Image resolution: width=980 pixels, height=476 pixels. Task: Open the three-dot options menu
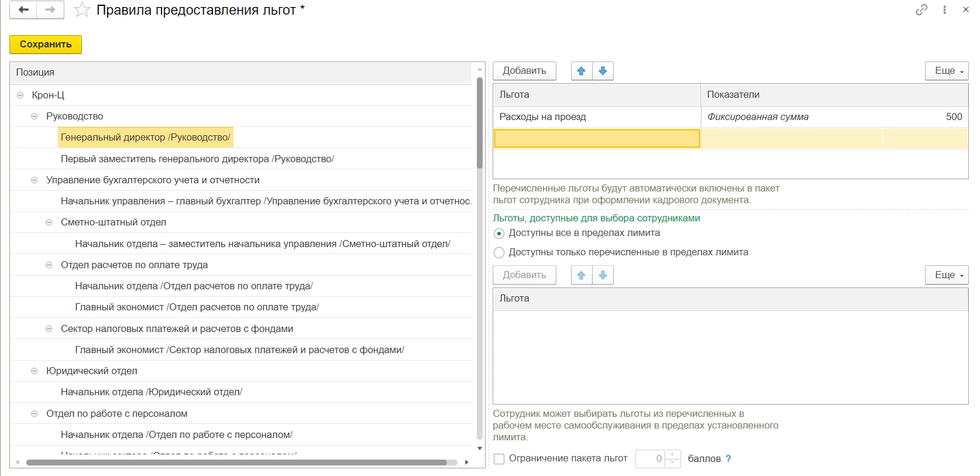944,10
